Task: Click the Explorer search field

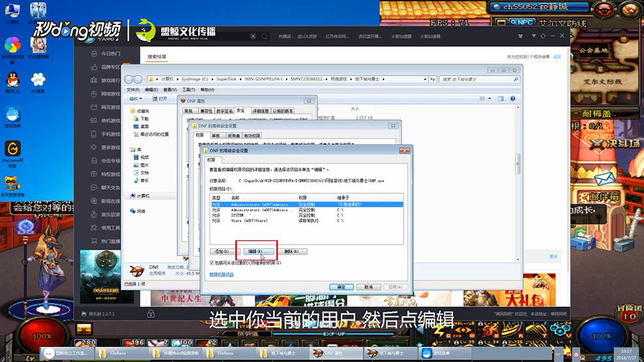Action: point(479,79)
